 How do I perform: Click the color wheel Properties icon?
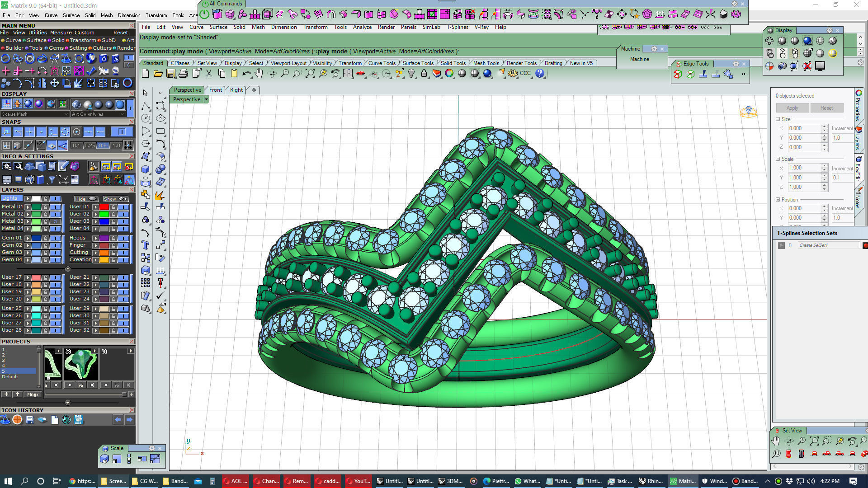pyautogui.click(x=449, y=73)
